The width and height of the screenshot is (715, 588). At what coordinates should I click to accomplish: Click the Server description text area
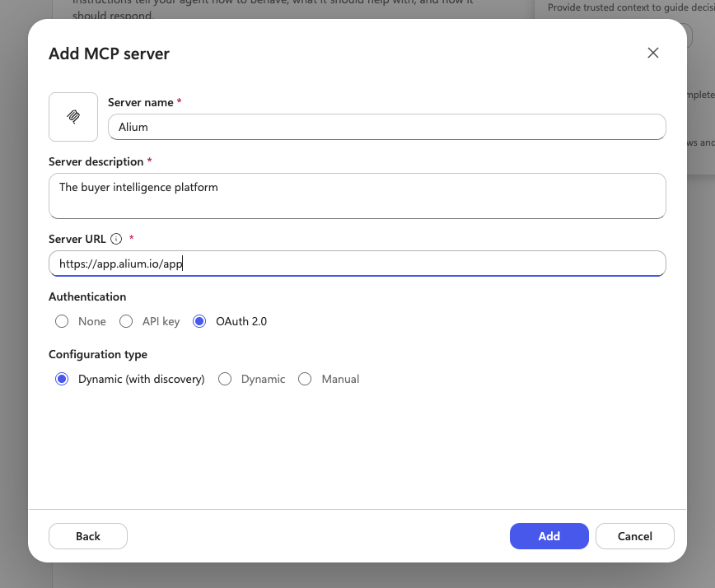pyautogui.click(x=357, y=196)
